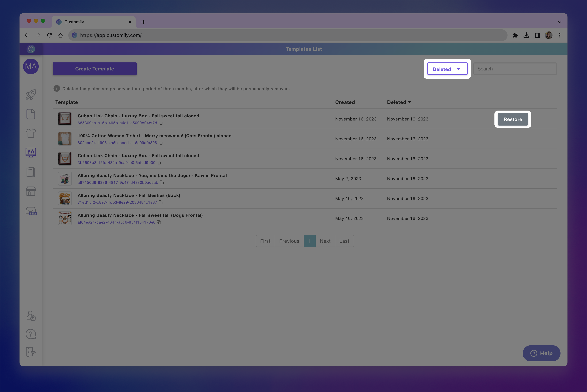Viewport: 587px width, 392px height.
Task: Open the t-shirt products sidebar icon
Action: point(31,133)
